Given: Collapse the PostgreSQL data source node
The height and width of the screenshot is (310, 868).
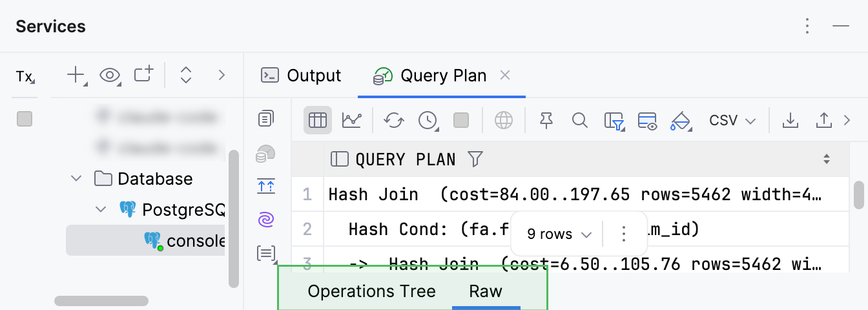Looking at the screenshot, I should click(x=101, y=209).
